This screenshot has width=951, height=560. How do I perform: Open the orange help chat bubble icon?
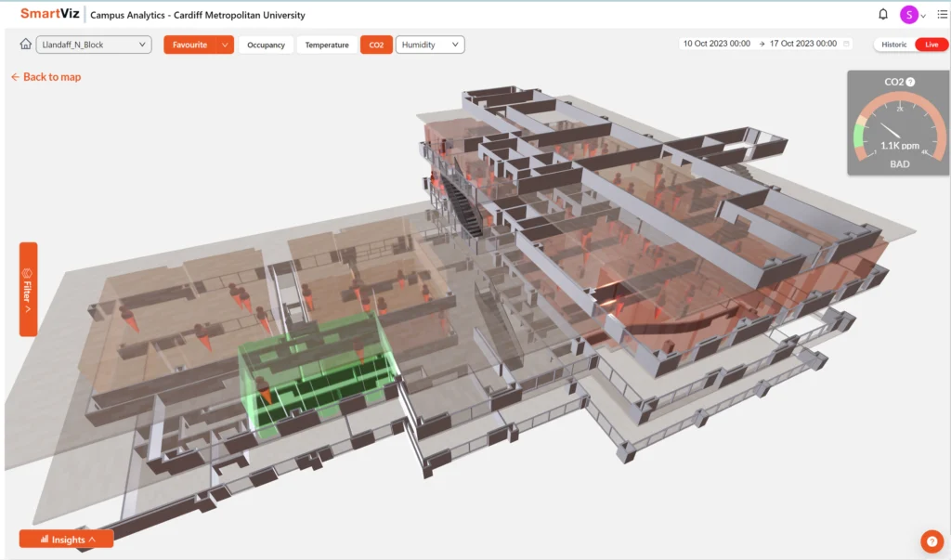(x=931, y=540)
